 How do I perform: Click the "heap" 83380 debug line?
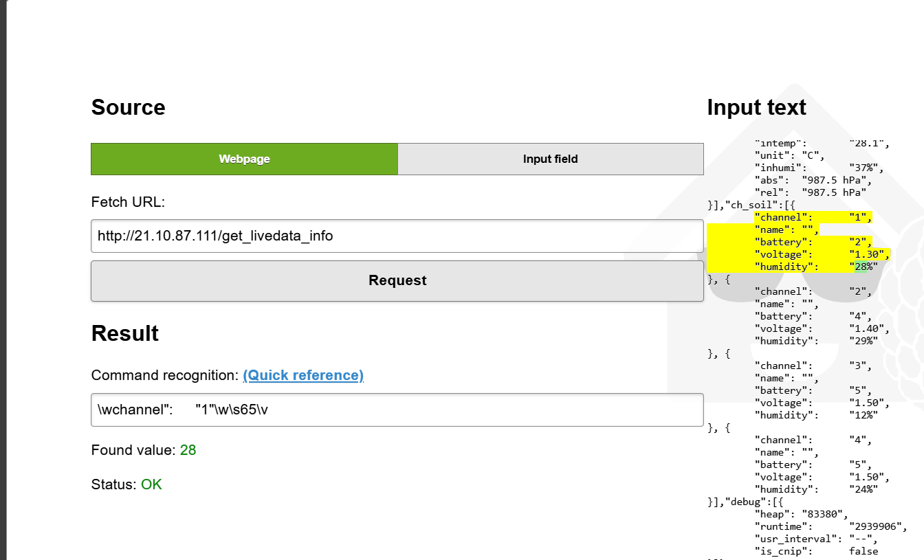802,514
